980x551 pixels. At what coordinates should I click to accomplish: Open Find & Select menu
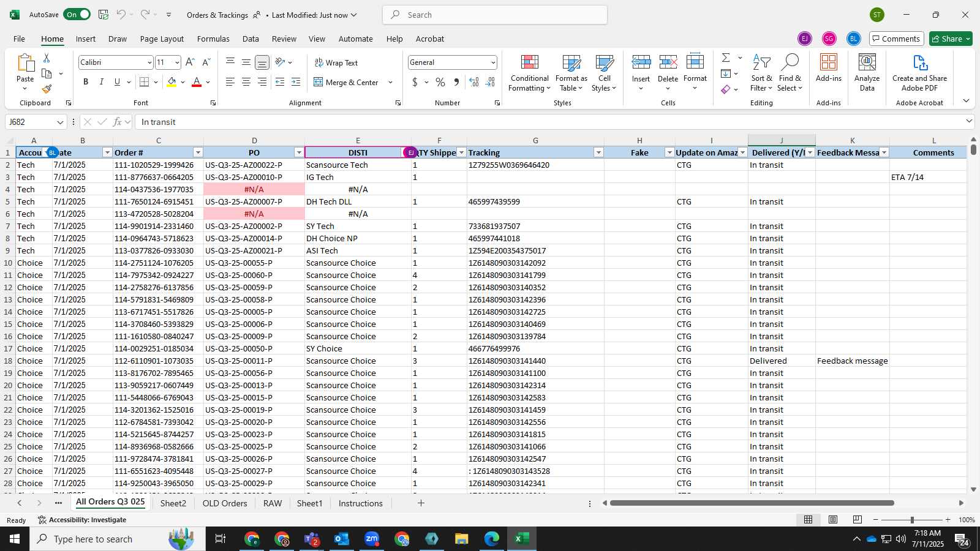pyautogui.click(x=790, y=73)
